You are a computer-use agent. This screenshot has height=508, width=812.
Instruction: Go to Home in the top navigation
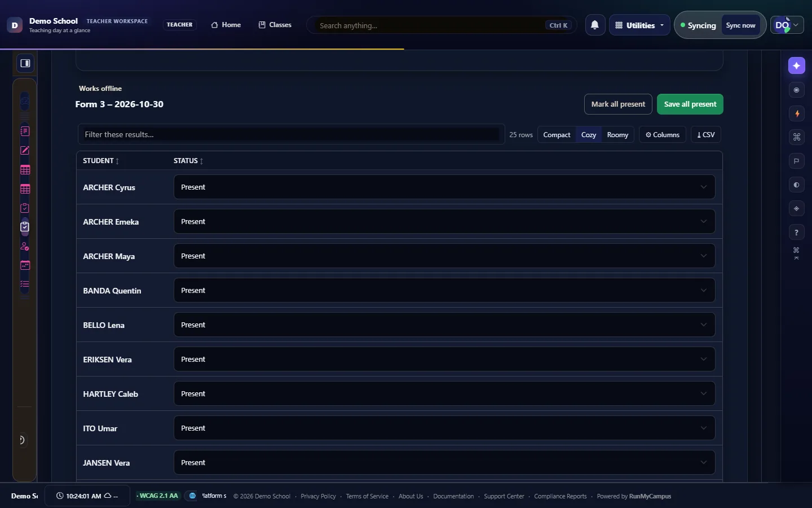tap(226, 25)
